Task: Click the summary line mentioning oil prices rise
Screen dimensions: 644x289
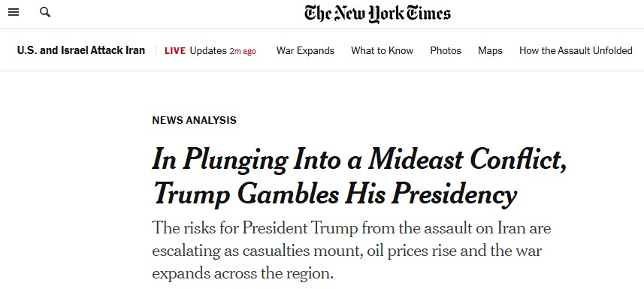Action: pyautogui.click(x=346, y=251)
